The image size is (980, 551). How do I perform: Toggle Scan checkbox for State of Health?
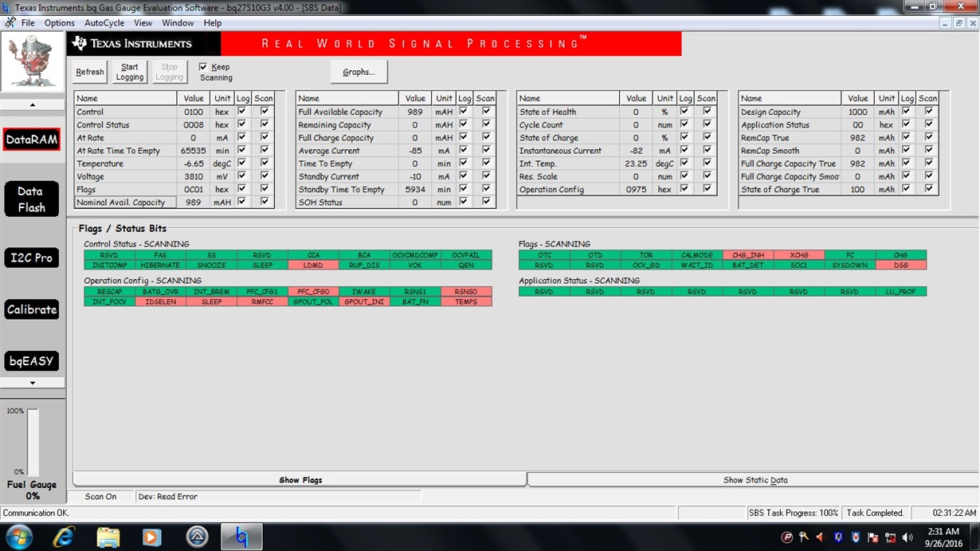tap(708, 112)
